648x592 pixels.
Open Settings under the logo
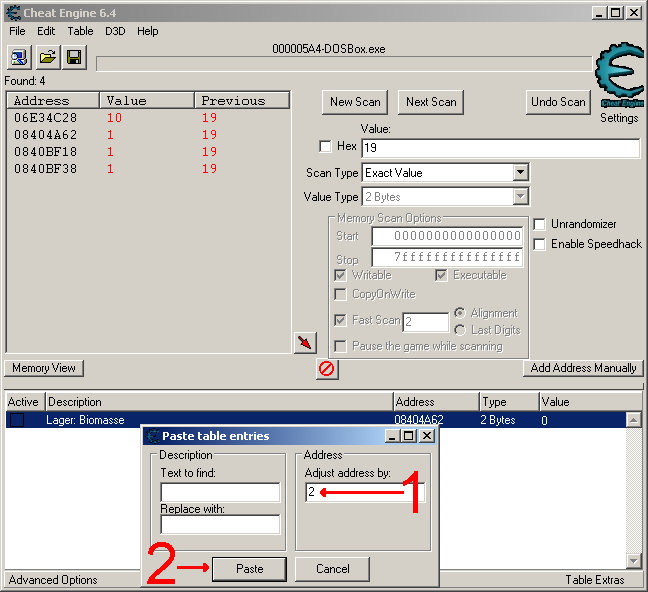coord(619,118)
